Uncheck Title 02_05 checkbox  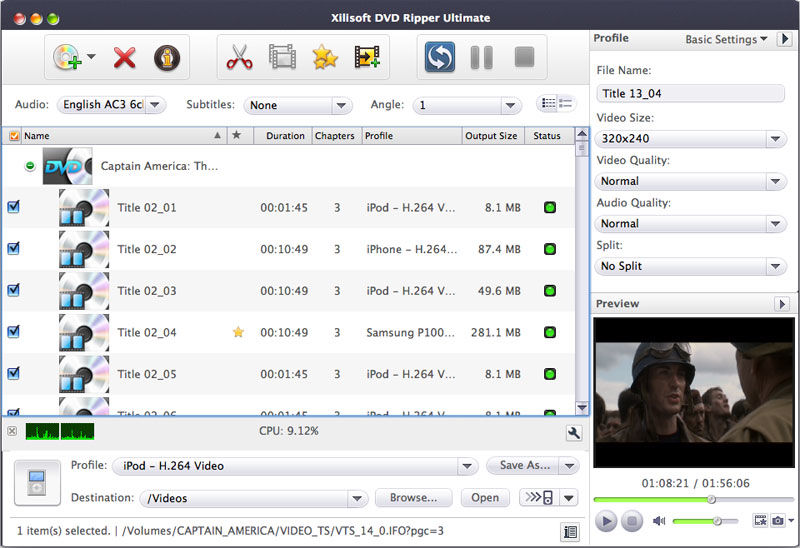point(14,373)
